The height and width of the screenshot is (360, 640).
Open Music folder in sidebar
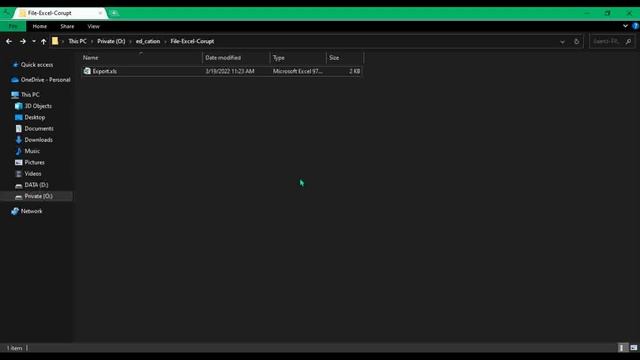coord(32,151)
